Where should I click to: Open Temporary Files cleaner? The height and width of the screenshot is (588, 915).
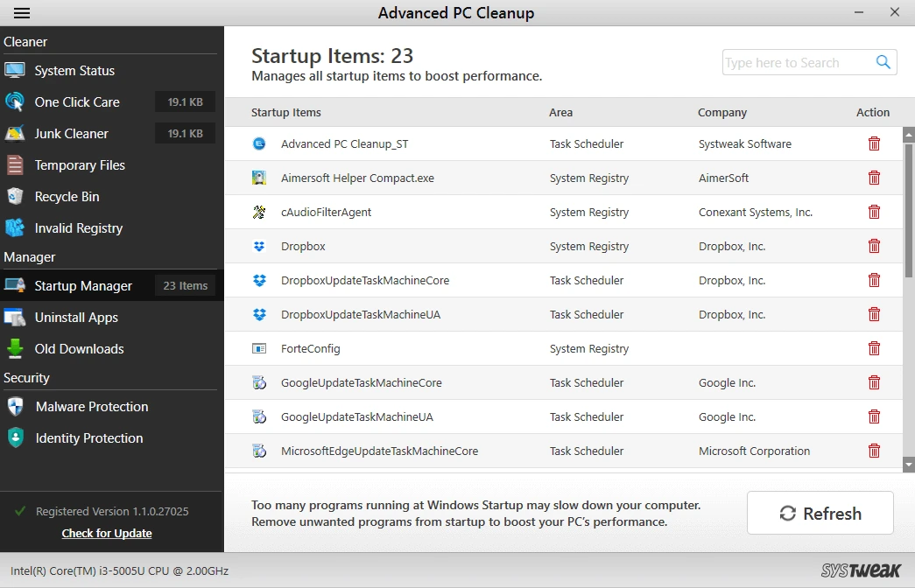pos(79,164)
